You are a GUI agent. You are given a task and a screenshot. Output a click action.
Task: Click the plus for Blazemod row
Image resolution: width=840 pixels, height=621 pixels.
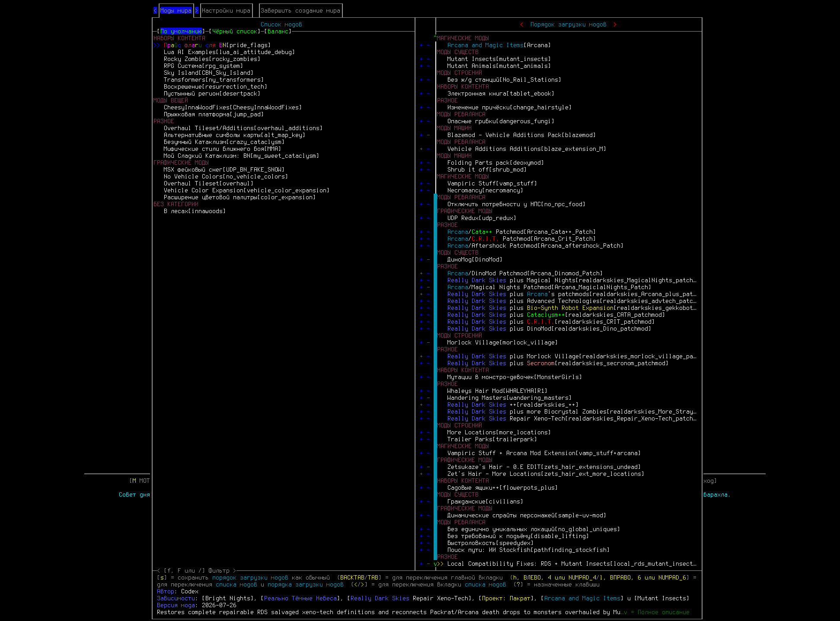422,135
